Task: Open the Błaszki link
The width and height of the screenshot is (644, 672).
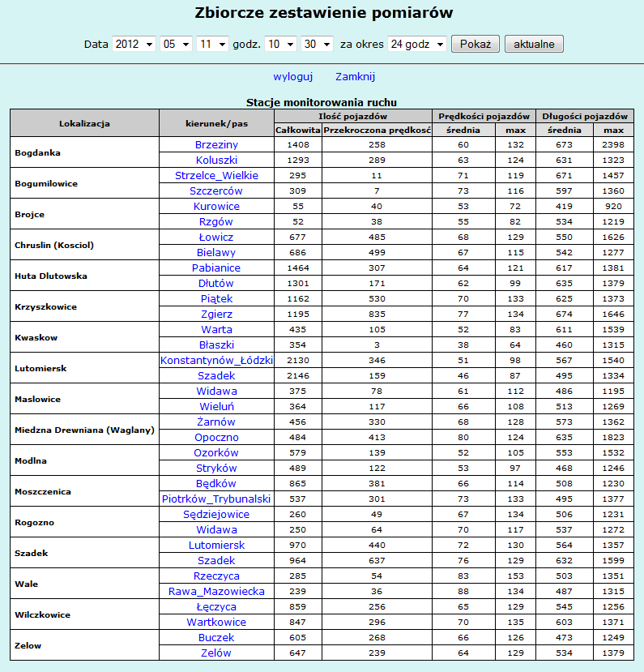Action: pyautogui.click(x=216, y=345)
